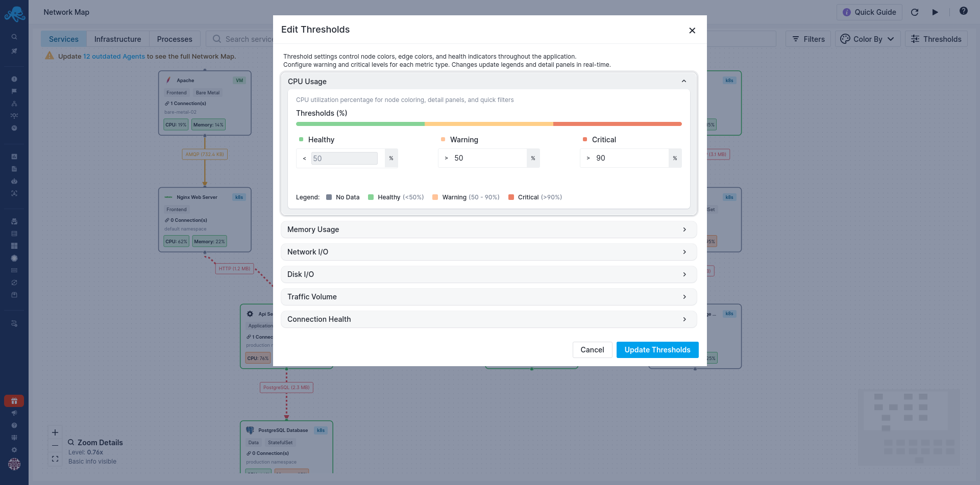
Task: Switch to the Infrastructure tab
Action: tap(117, 39)
